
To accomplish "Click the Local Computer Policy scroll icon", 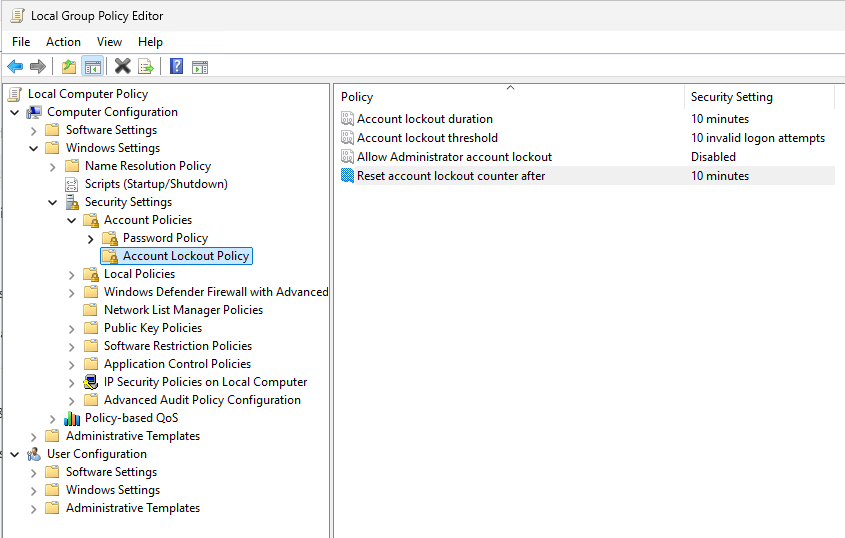I will [15, 94].
